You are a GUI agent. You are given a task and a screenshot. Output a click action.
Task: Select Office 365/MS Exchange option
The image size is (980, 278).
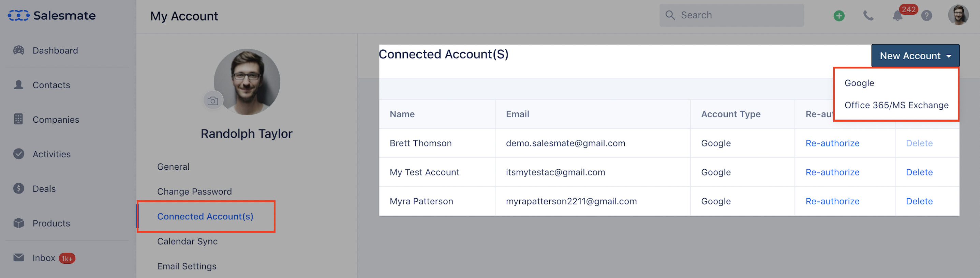[x=896, y=105]
